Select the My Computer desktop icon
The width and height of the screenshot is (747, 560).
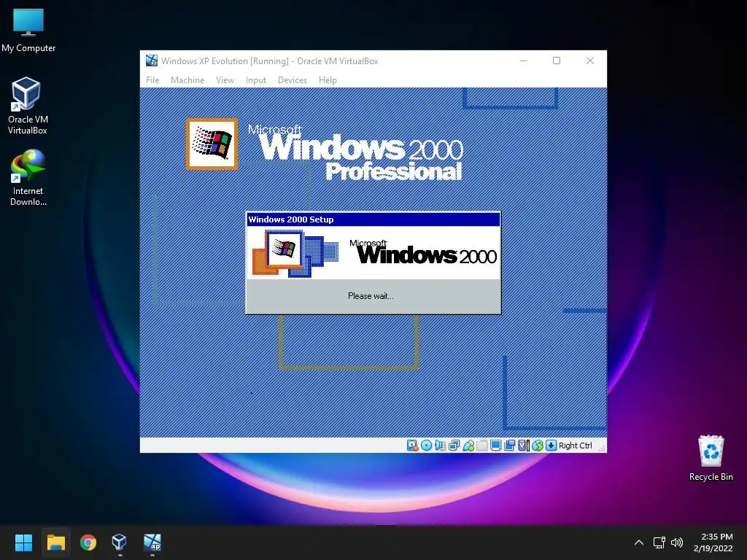28,30
